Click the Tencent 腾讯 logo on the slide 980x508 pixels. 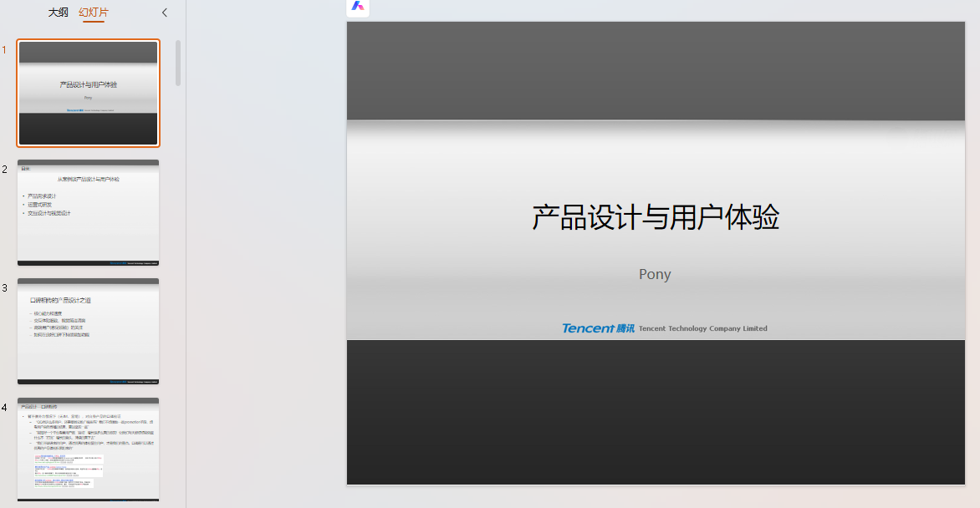[598, 328]
